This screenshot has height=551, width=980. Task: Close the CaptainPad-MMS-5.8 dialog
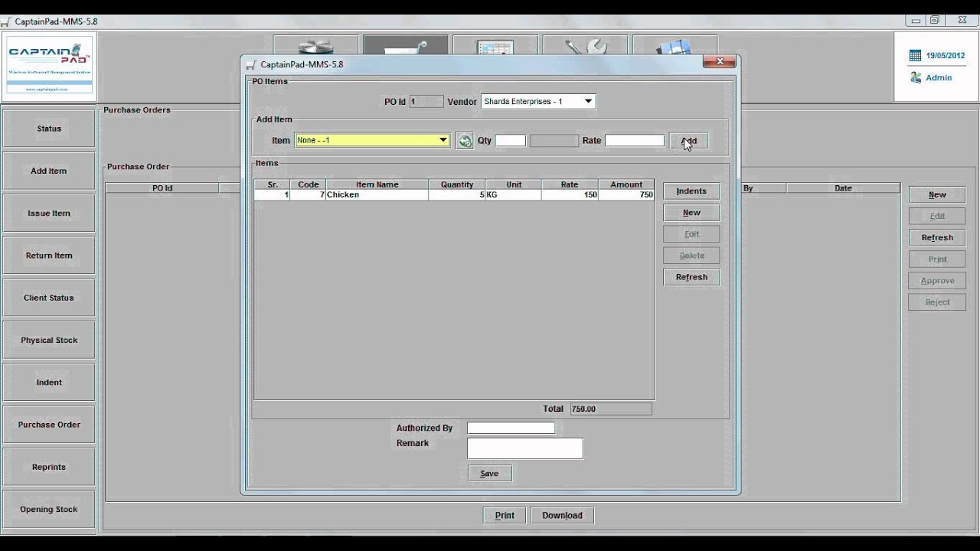tap(719, 61)
